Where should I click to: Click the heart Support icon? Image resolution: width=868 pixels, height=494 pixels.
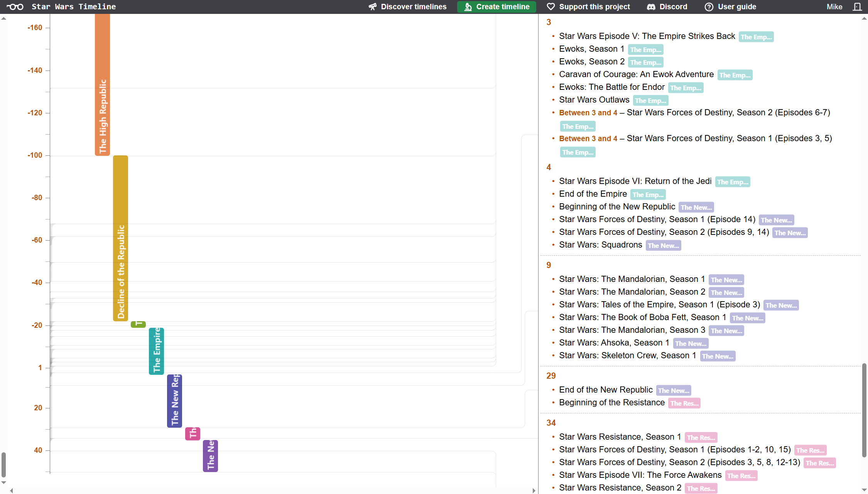pos(551,7)
